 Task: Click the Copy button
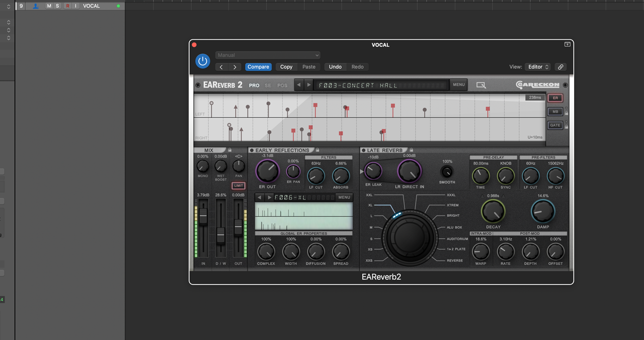286,67
